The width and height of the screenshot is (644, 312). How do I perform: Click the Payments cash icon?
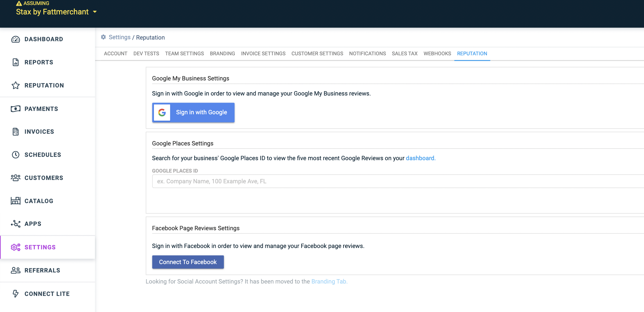tap(15, 109)
